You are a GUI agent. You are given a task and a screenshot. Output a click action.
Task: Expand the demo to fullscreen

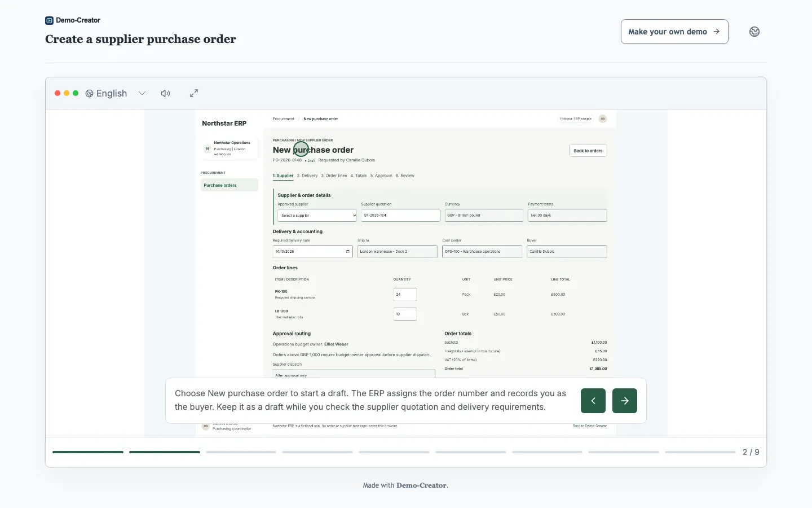194,93
